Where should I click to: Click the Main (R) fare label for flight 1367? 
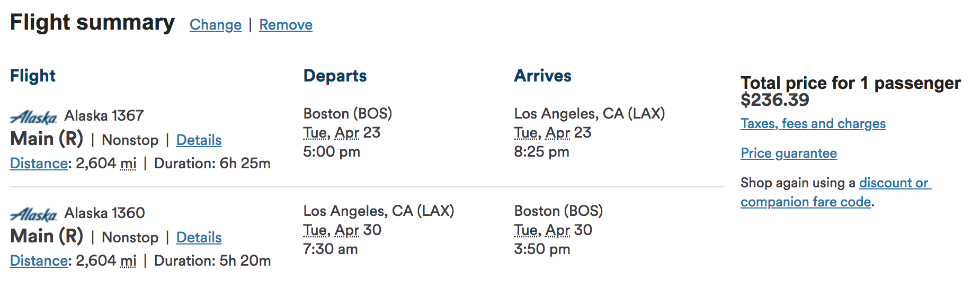click(x=47, y=139)
